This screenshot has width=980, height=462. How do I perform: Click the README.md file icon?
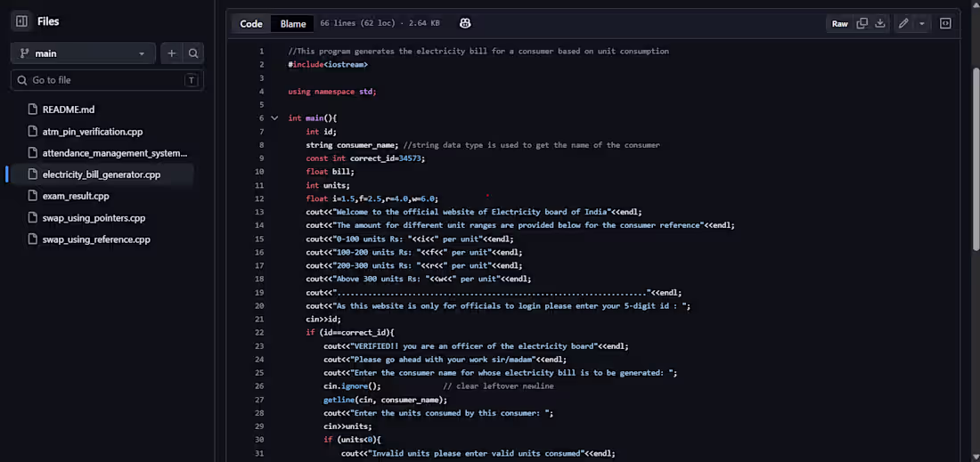pos(32,109)
